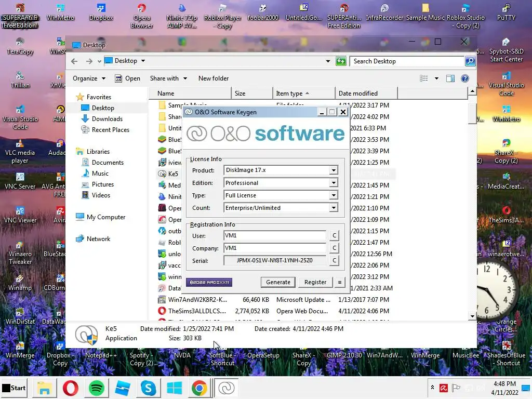Open the PuTTY desktop shortcut
Image resolution: width=532 pixels, height=399 pixels.
[x=506, y=12]
